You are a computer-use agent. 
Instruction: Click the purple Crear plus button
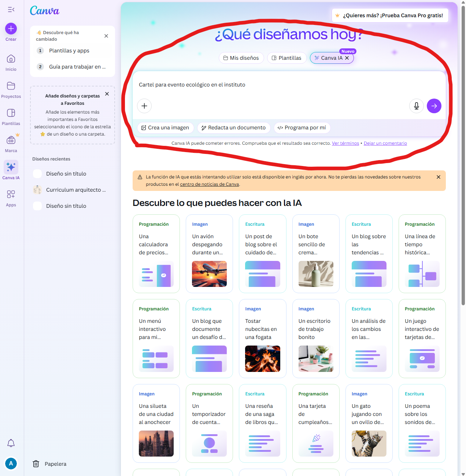point(11,29)
